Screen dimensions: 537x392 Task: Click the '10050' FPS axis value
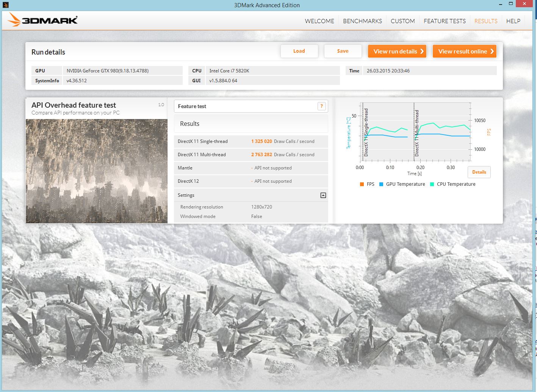[480, 121]
